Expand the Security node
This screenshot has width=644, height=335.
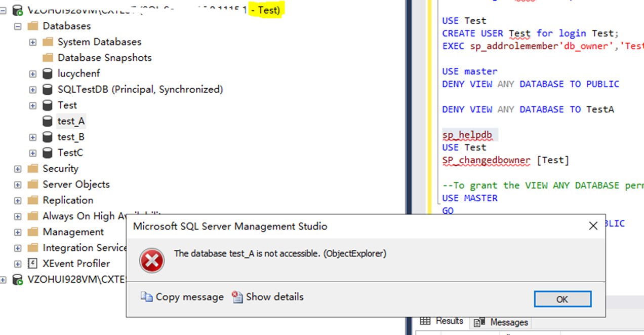click(18, 169)
